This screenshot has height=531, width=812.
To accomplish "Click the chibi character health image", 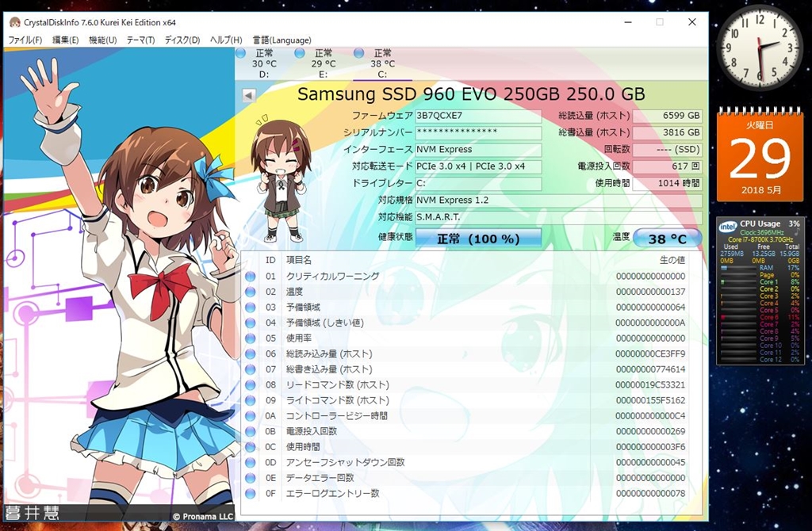I will (280, 178).
